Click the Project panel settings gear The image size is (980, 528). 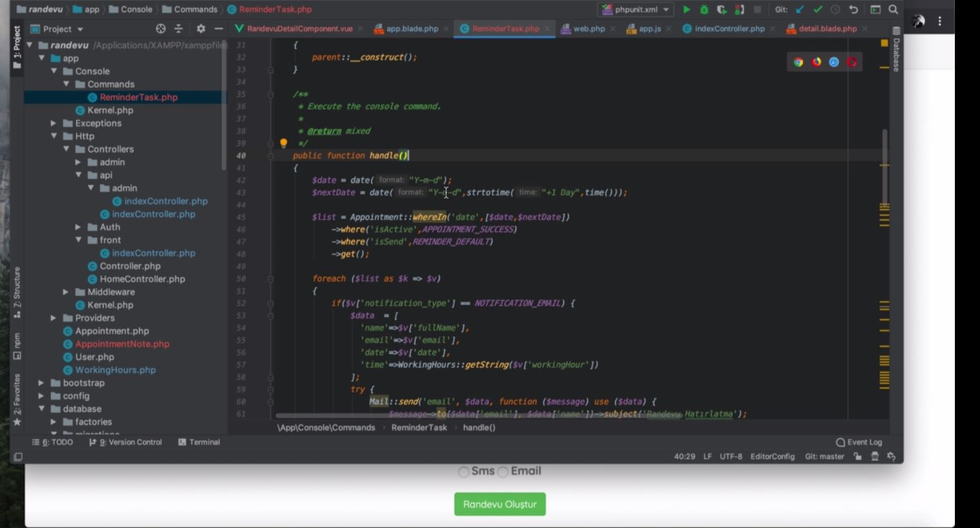201,29
